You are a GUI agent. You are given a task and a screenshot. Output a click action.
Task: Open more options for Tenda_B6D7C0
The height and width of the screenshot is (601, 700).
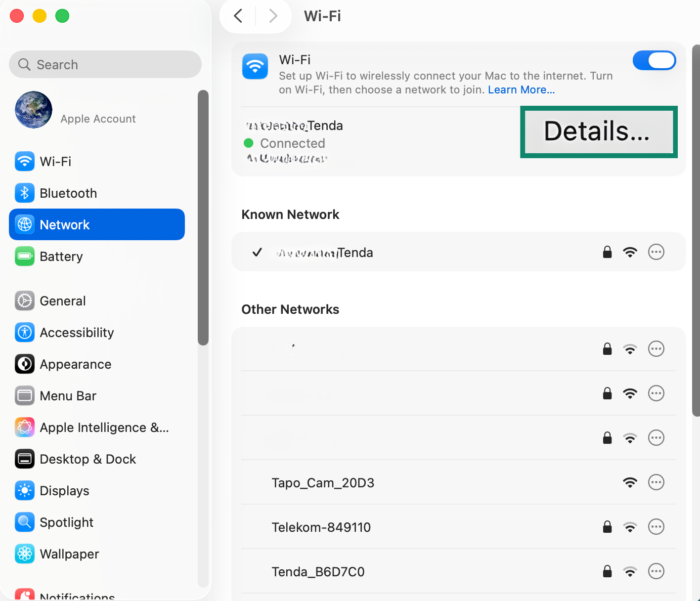(656, 571)
